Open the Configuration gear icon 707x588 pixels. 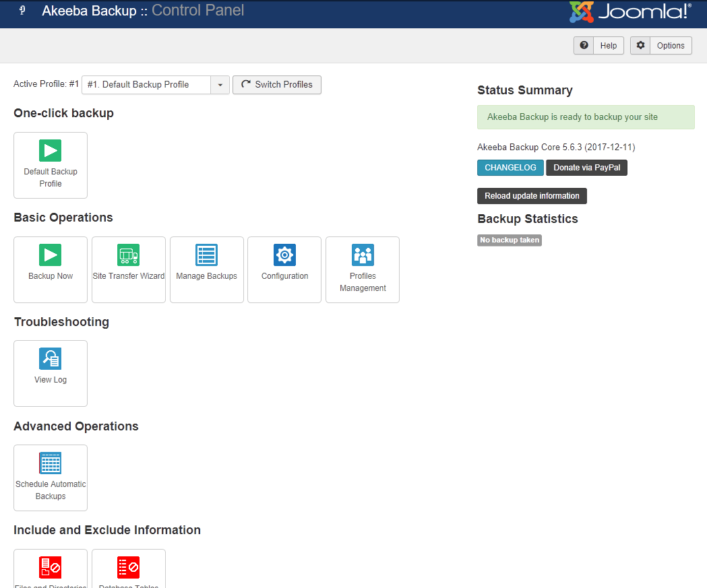coord(284,255)
